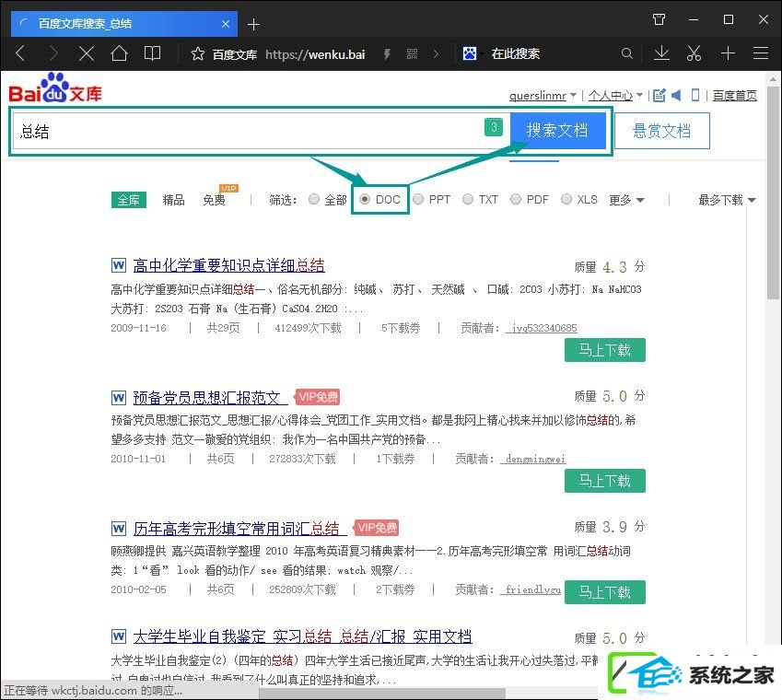Image resolution: width=782 pixels, height=700 pixels.
Task: Open the reading mode book icon
Action: pos(152,52)
